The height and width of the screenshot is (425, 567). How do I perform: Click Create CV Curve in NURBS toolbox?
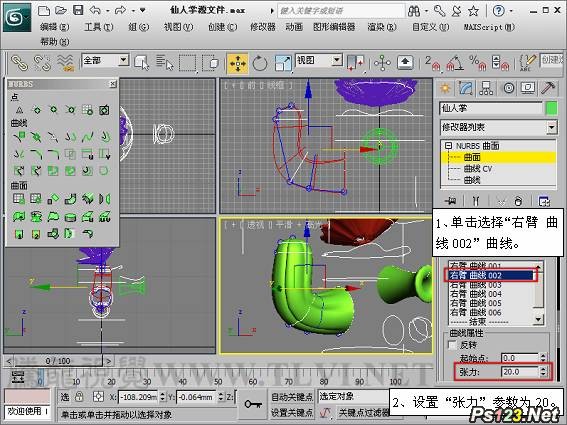pos(19,137)
